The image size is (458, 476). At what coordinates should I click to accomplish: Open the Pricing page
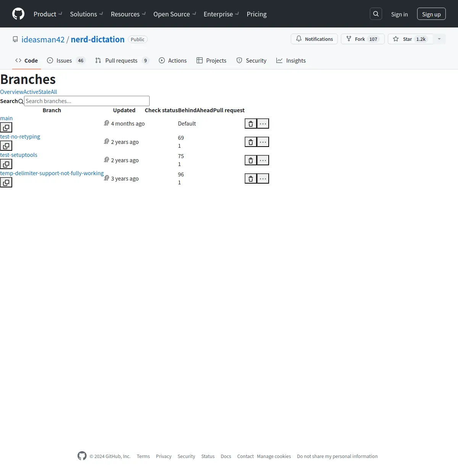pyautogui.click(x=256, y=14)
